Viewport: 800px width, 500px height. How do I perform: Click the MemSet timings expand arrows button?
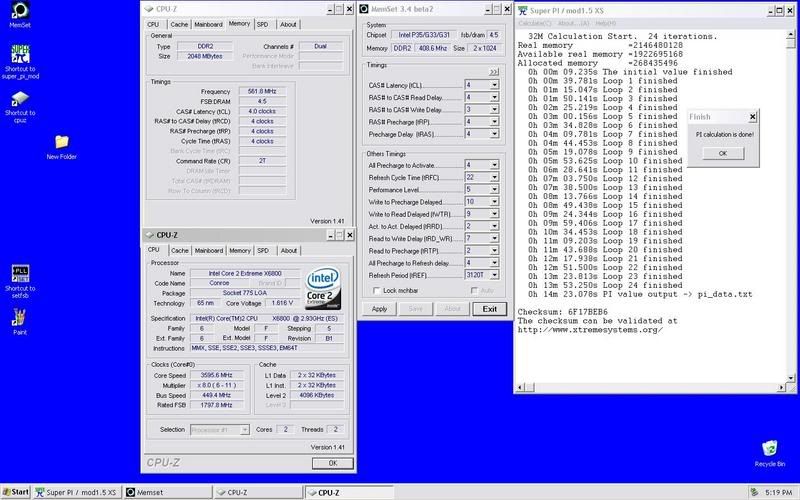pyautogui.click(x=493, y=72)
